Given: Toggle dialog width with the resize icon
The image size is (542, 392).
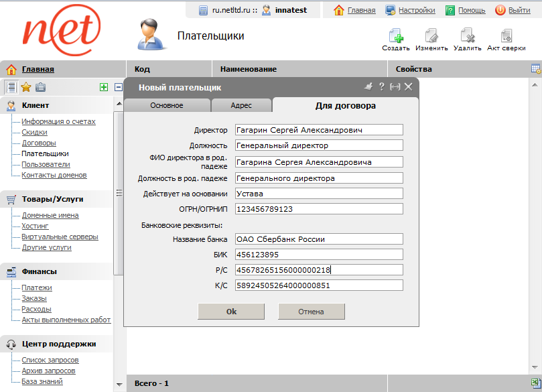Looking at the screenshot, I should tap(395, 87).
